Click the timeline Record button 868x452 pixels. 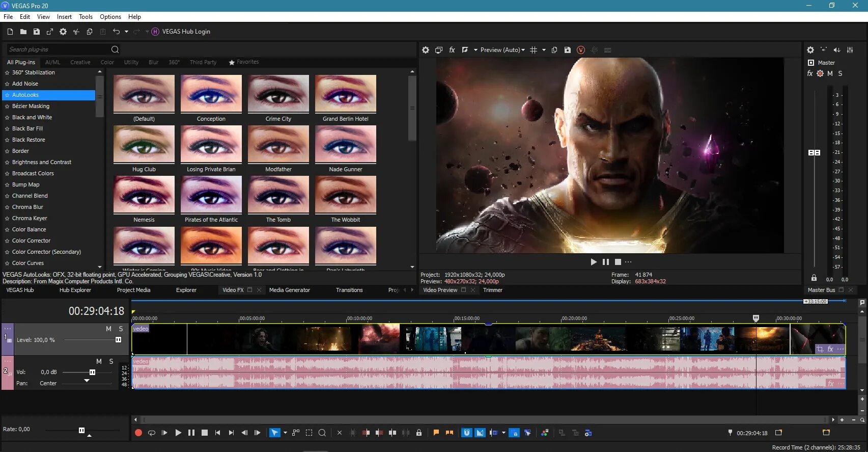coord(138,433)
